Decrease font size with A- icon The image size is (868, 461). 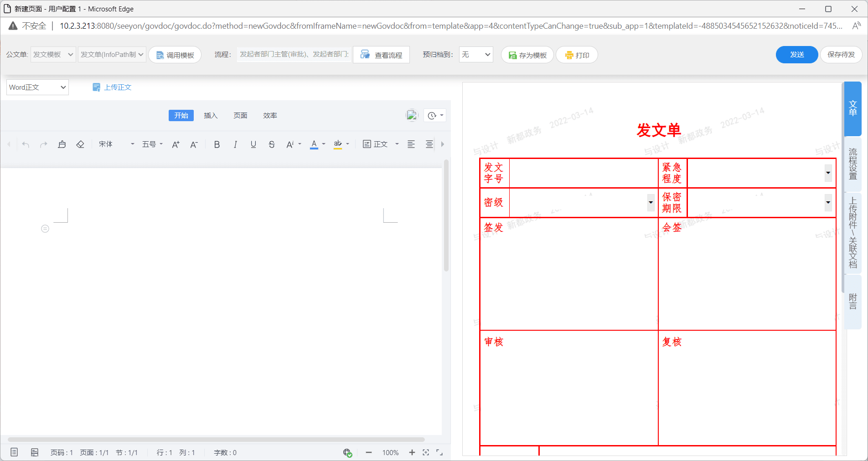(x=194, y=144)
